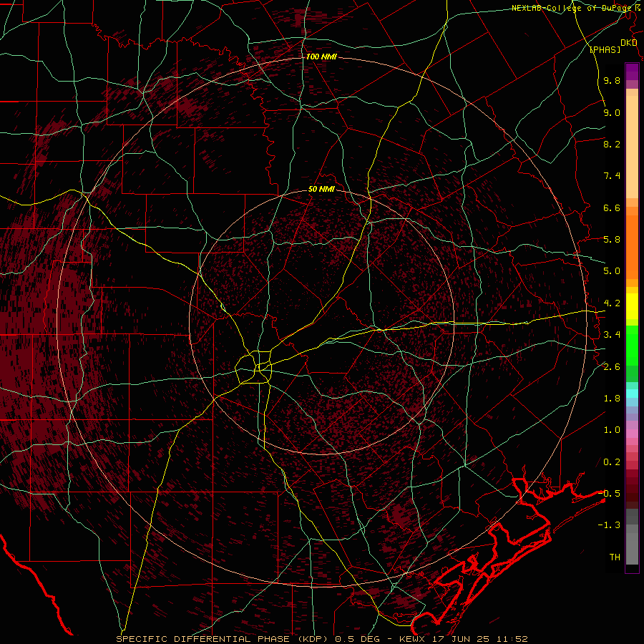Click the "5.8" value on the color scale

612,240
